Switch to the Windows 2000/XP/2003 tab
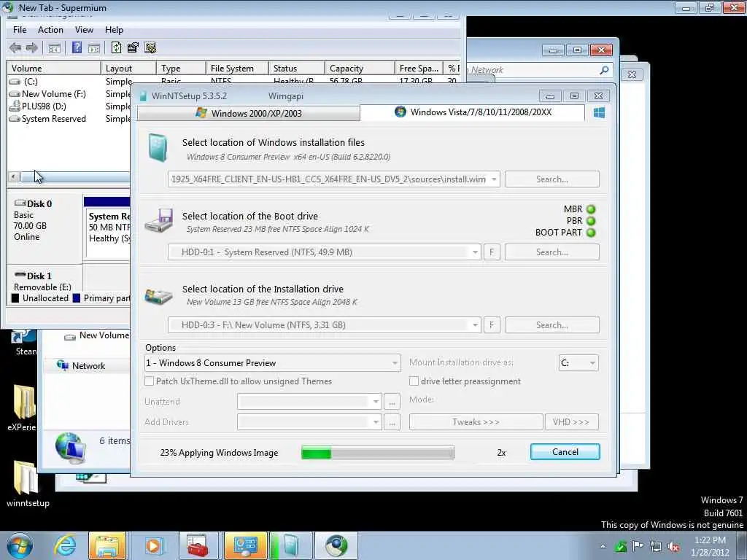The width and height of the screenshot is (747, 560). pyautogui.click(x=249, y=113)
